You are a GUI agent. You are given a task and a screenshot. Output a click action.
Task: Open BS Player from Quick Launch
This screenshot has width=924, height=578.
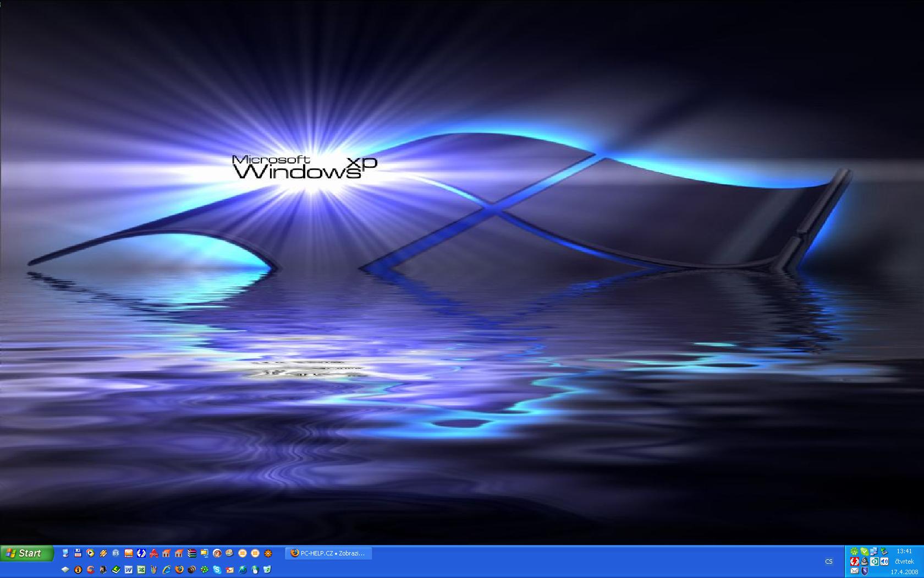click(116, 553)
